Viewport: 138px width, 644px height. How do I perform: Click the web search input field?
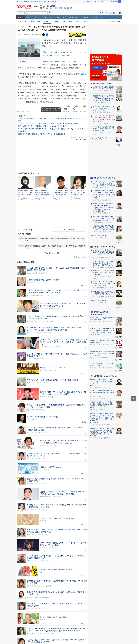pyautogui.click(x=104, y=2)
